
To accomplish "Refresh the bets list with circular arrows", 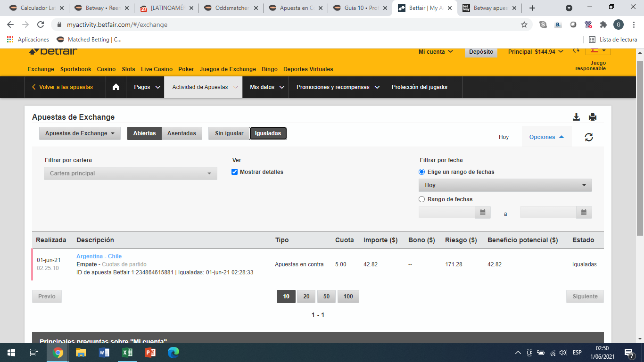I will click(589, 137).
